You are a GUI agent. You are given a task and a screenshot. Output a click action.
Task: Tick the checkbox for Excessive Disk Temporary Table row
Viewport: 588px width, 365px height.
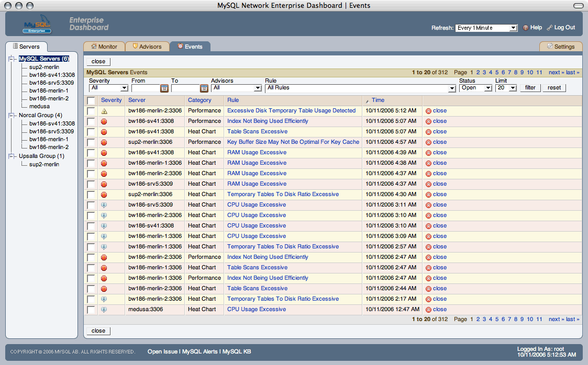point(91,111)
